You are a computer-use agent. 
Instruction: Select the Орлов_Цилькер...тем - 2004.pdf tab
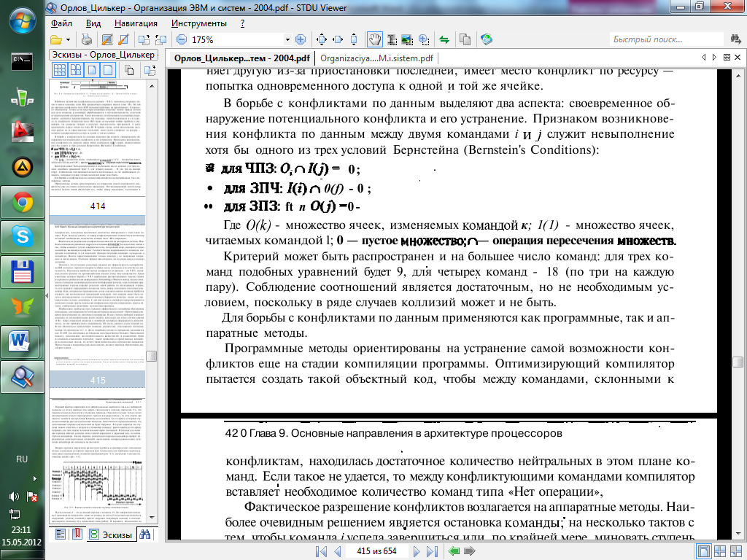[x=241, y=58]
